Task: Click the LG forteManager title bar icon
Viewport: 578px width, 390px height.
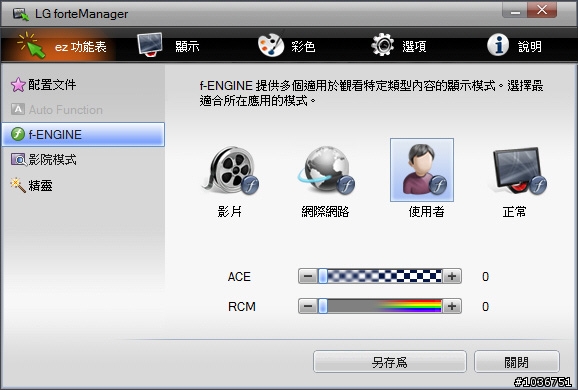Action: tap(21, 14)
